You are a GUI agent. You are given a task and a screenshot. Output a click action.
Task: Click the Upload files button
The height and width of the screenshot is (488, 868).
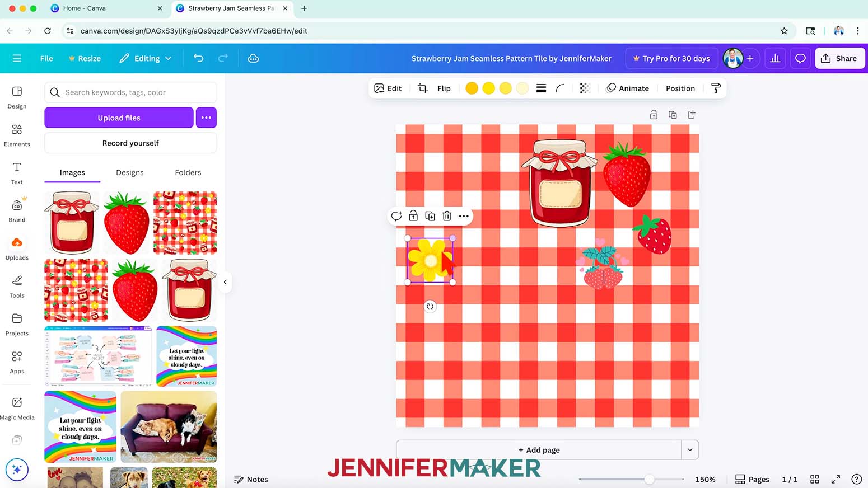tap(119, 118)
